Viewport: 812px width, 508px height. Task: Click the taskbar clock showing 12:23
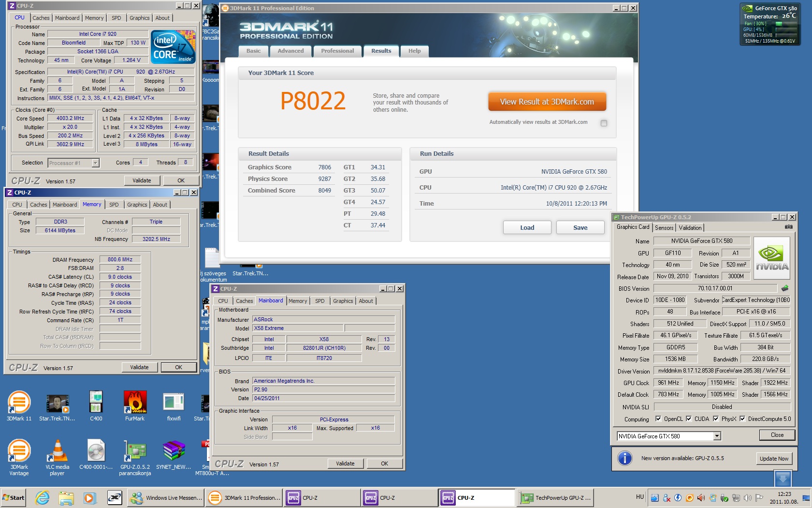784,498
